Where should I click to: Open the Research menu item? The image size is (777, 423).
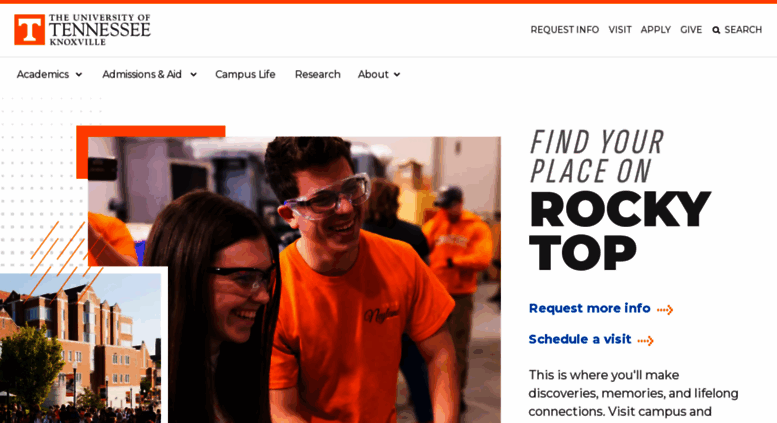pyautogui.click(x=318, y=74)
